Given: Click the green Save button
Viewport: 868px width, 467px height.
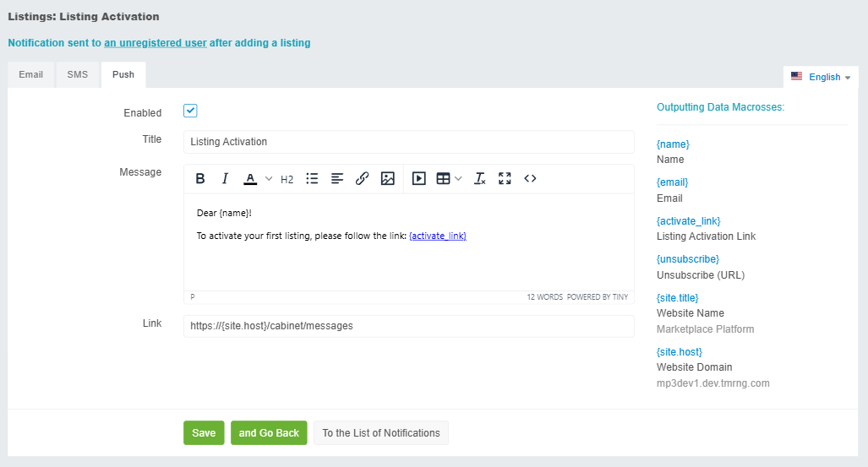Looking at the screenshot, I should point(204,432).
